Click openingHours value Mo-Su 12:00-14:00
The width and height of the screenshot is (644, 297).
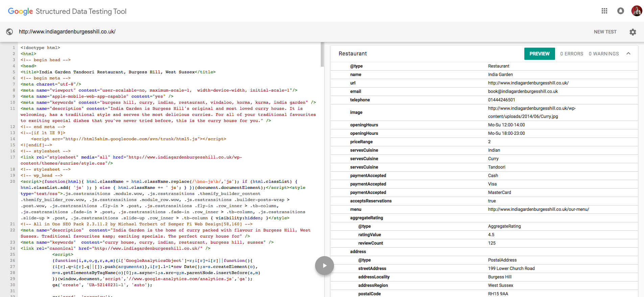coord(506,125)
